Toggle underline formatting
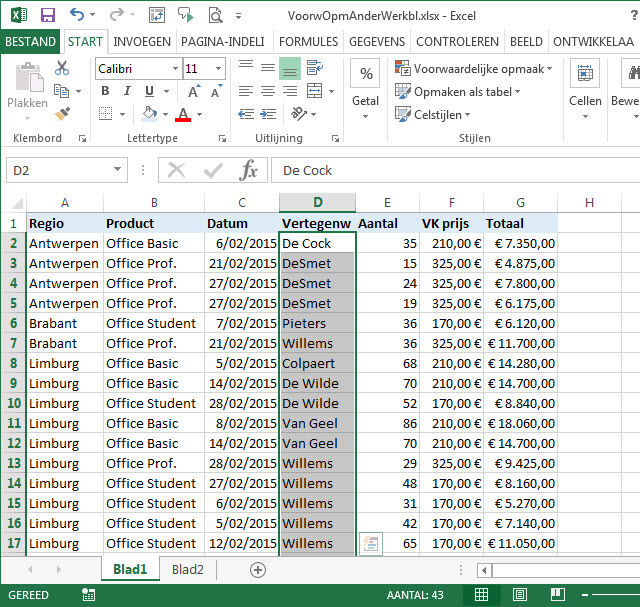 click(x=149, y=91)
